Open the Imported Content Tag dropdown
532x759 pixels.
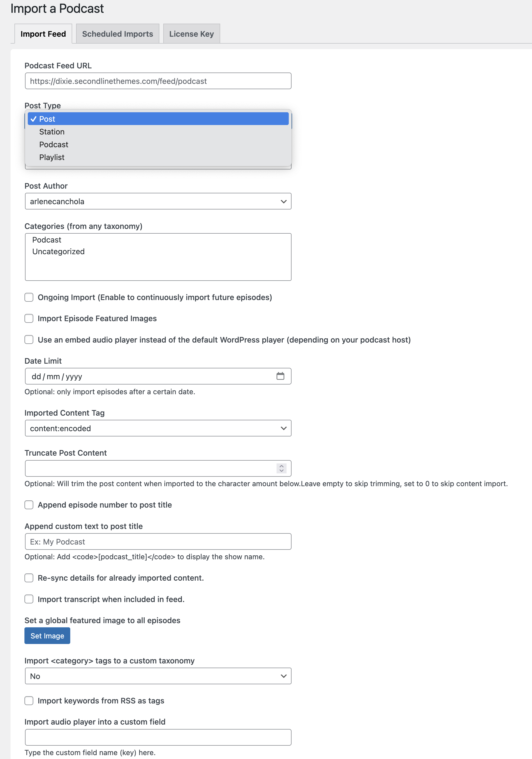[158, 428]
